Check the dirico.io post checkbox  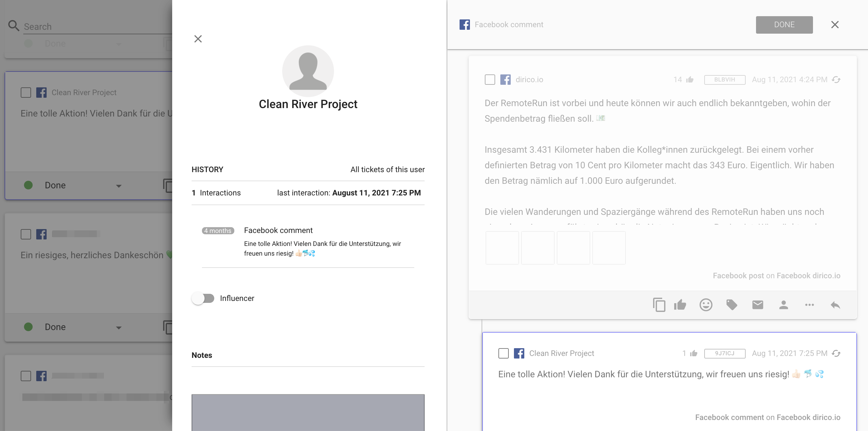pos(490,80)
